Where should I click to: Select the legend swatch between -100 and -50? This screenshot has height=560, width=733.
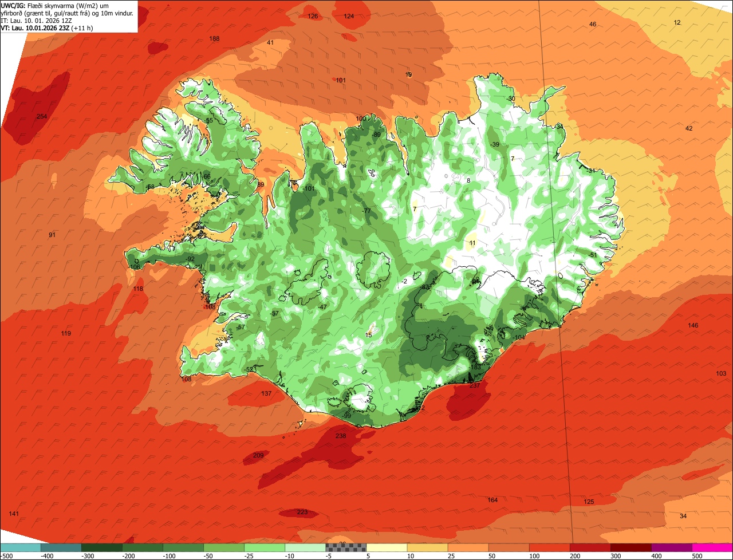coord(183,548)
